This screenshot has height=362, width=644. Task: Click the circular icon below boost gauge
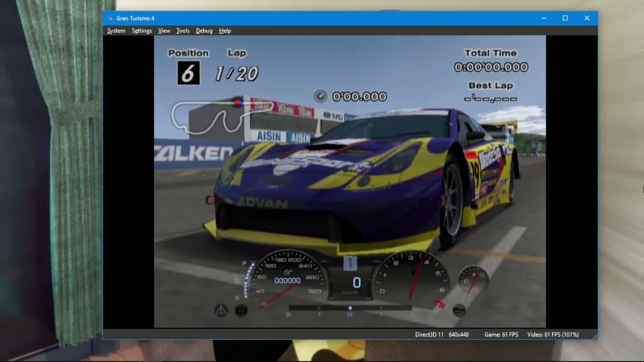(459, 311)
